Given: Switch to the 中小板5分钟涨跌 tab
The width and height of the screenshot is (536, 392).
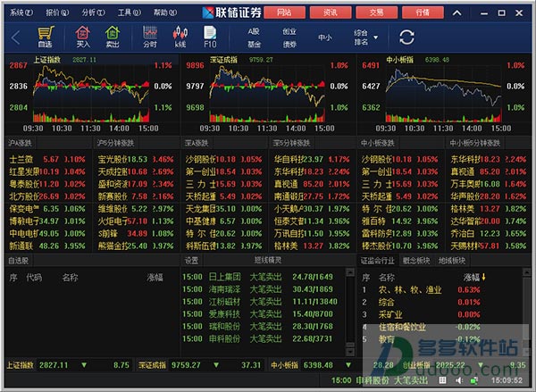Looking at the screenshot, I should tap(475, 143).
